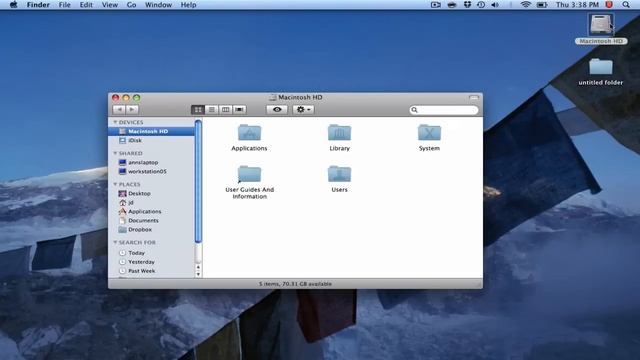Open User Guides And Information folder
640x360 pixels.
tap(249, 174)
